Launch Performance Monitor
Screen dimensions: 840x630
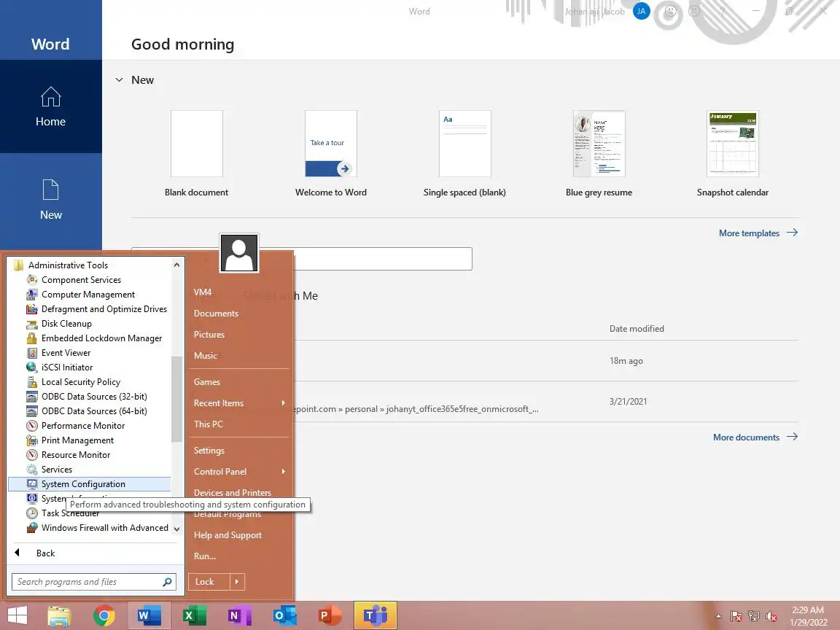pyautogui.click(x=83, y=425)
